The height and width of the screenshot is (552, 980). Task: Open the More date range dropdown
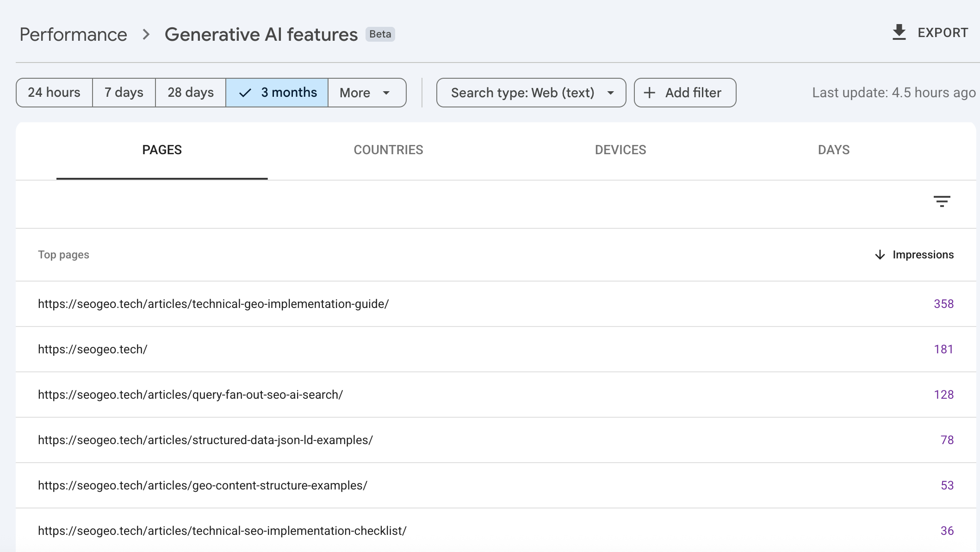[367, 93]
